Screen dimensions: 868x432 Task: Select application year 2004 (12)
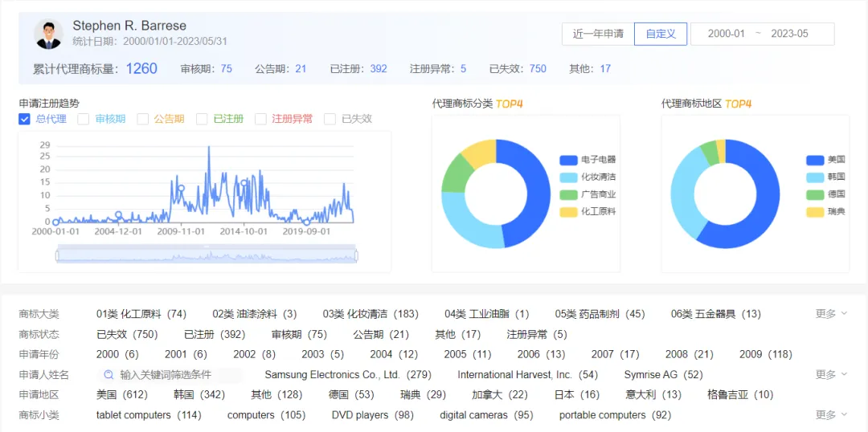(394, 354)
